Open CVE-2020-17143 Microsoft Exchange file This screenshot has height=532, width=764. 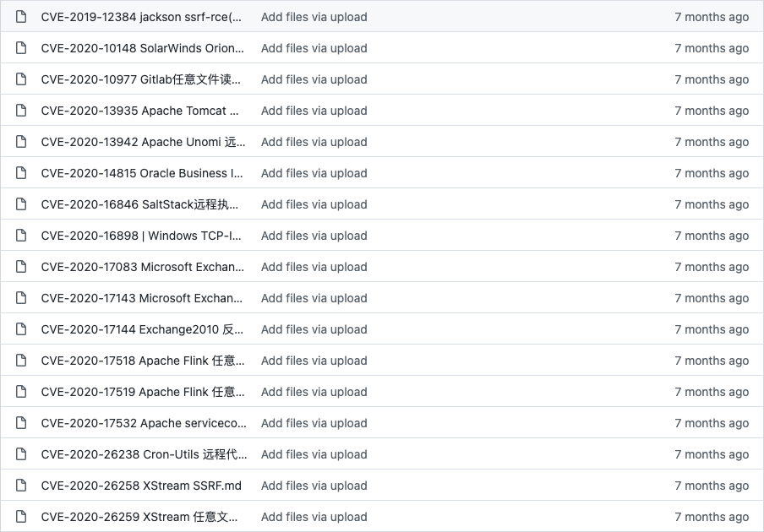pos(142,298)
